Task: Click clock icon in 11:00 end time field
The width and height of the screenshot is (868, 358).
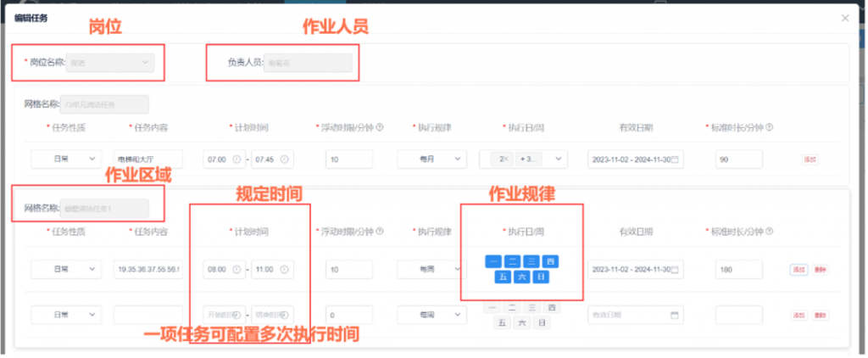Action: [284, 269]
